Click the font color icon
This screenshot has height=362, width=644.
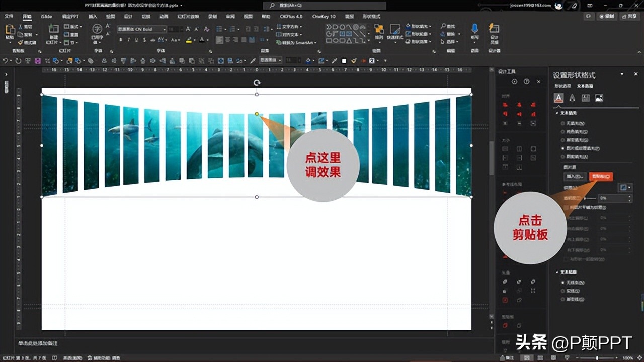point(202,40)
